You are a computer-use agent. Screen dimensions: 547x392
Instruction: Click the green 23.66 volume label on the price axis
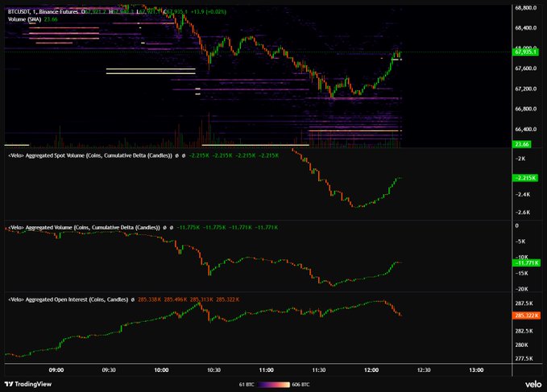[521, 144]
